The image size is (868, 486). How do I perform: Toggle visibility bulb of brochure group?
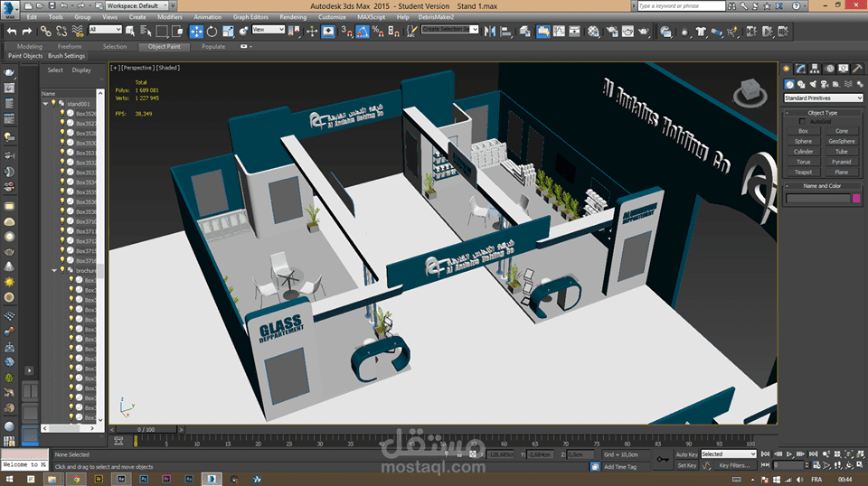pos(62,270)
